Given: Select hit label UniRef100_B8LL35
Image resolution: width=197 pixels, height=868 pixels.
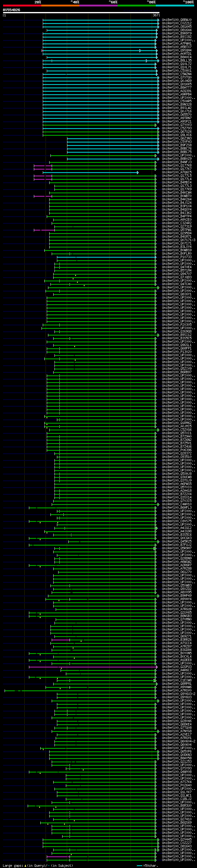Looking at the screenshot, I should coord(176,60).
